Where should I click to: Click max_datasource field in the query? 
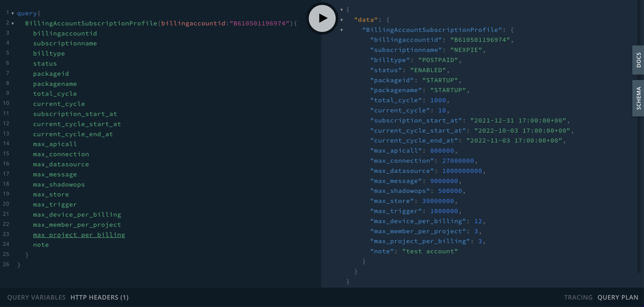(61, 164)
